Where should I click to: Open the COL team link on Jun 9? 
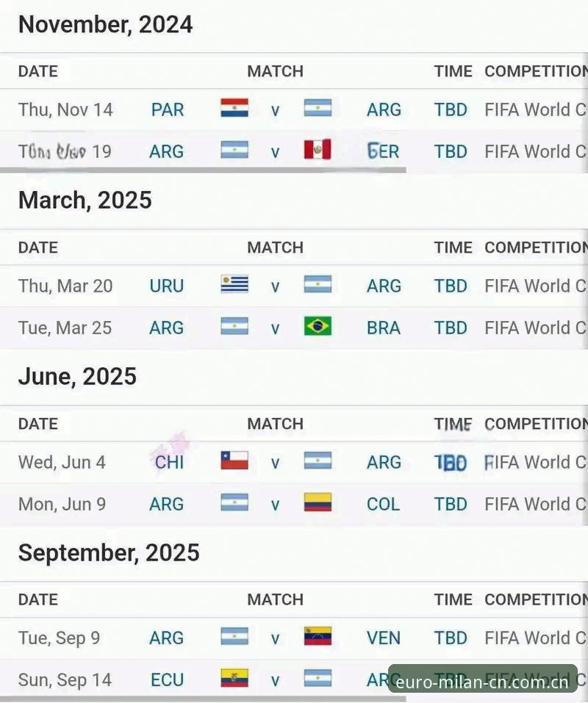pos(383,505)
